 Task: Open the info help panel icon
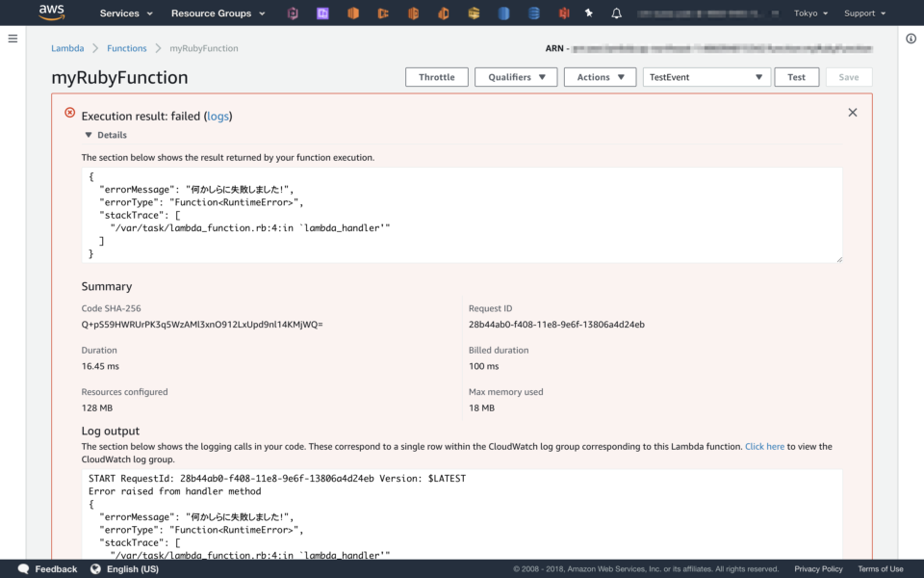[911, 38]
